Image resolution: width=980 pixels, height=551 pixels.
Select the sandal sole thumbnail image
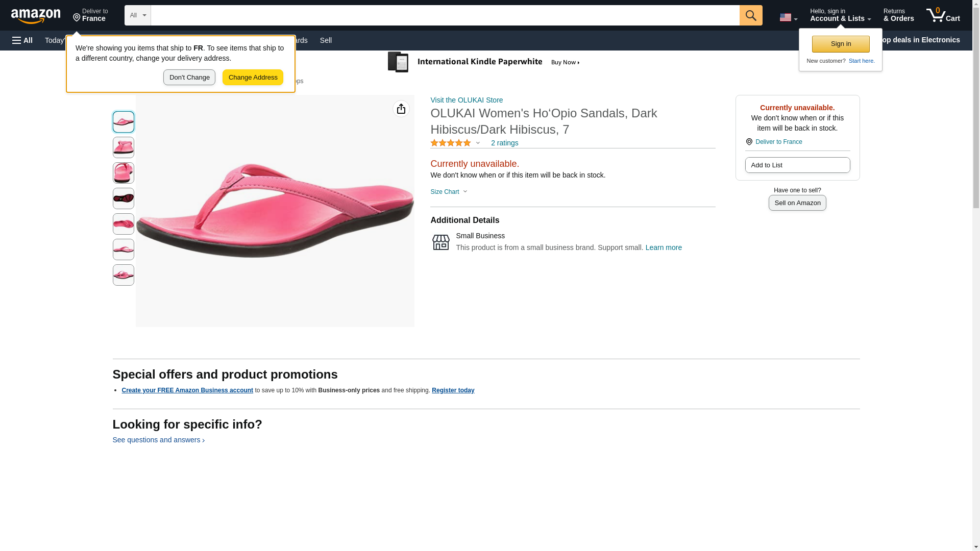tap(124, 198)
